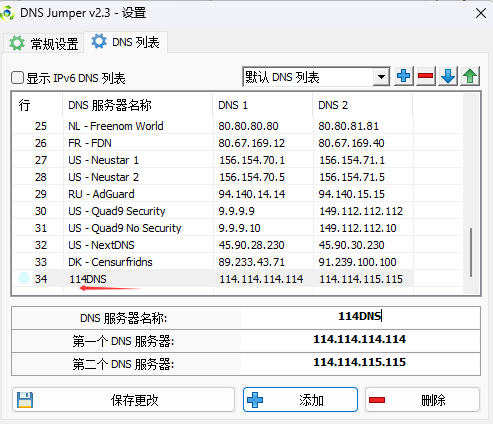Click the blue gear icon on DNS 列表 tab
Screen dimensions: 493x424
[99, 42]
